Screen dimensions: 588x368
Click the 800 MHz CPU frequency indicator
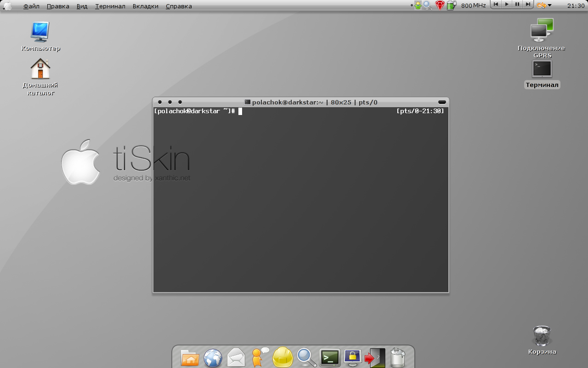[473, 6]
